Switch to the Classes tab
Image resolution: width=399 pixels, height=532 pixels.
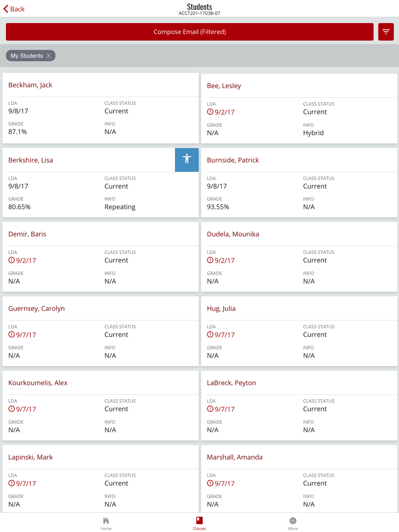[199, 523]
